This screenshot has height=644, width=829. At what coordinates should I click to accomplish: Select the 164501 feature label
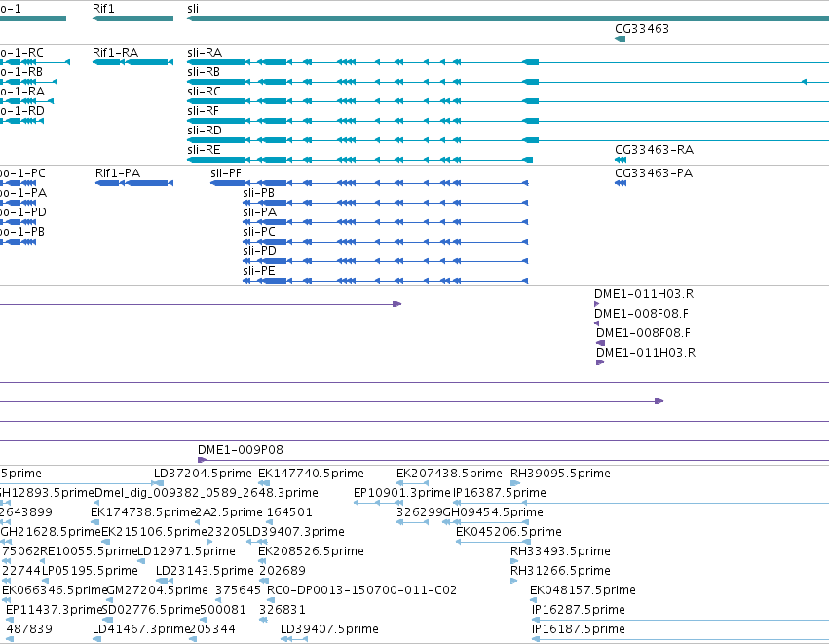[x=289, y=512]
